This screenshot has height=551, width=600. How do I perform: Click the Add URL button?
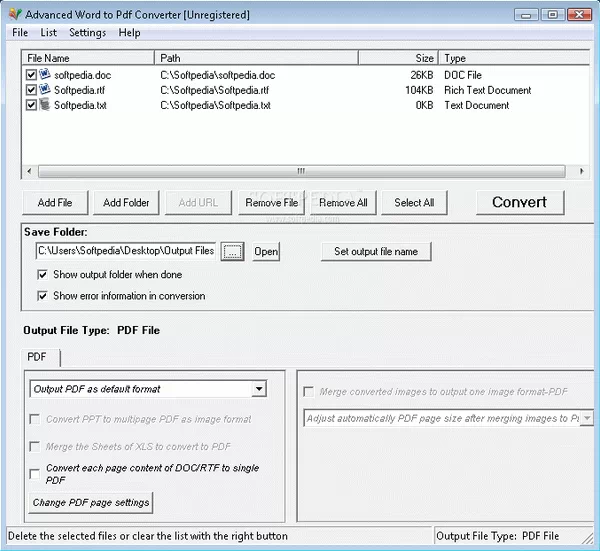point(198,202)
